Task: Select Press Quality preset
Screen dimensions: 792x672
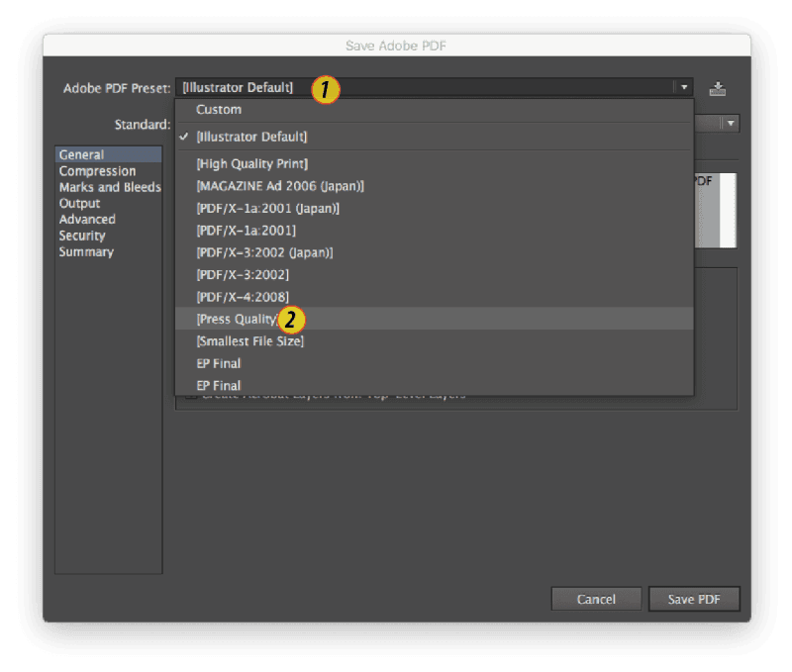Action: 238,319
